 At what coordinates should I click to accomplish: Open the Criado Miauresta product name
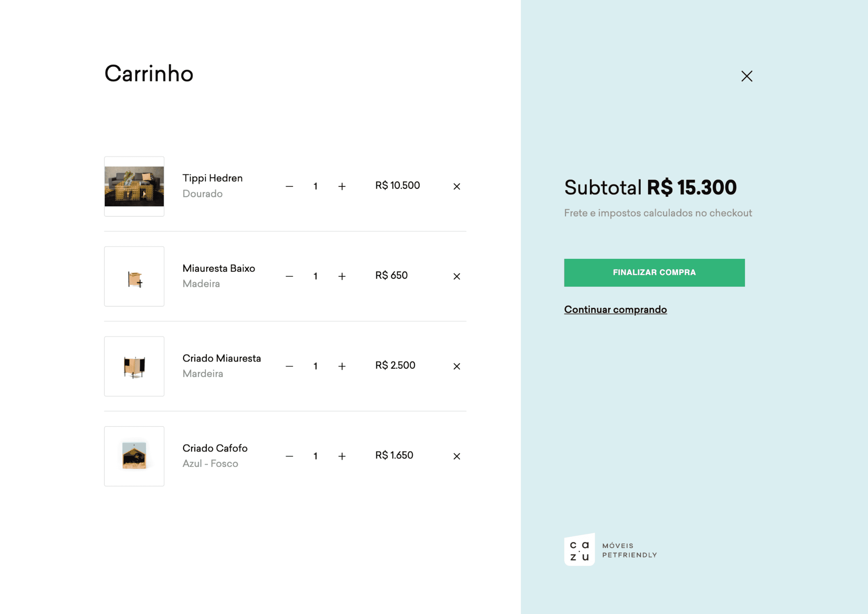(x=222, y=358)
